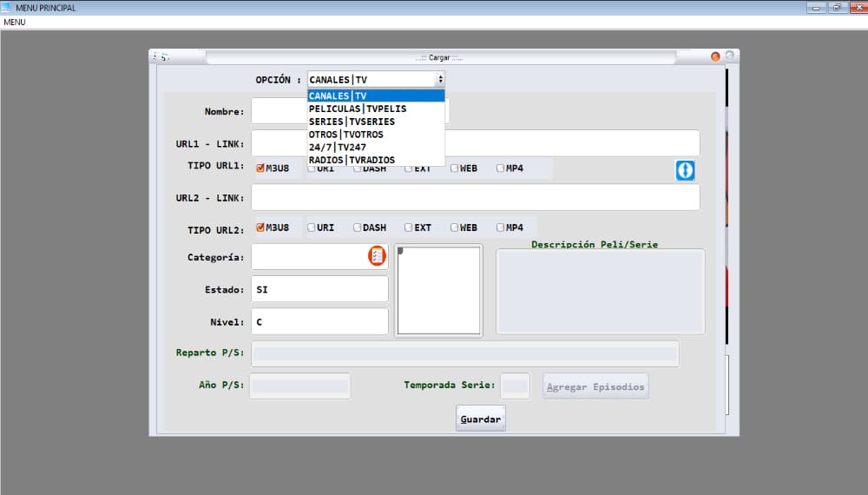
Task: Pick 24/7|TV247 from the list
Action: tap(376, 147)
